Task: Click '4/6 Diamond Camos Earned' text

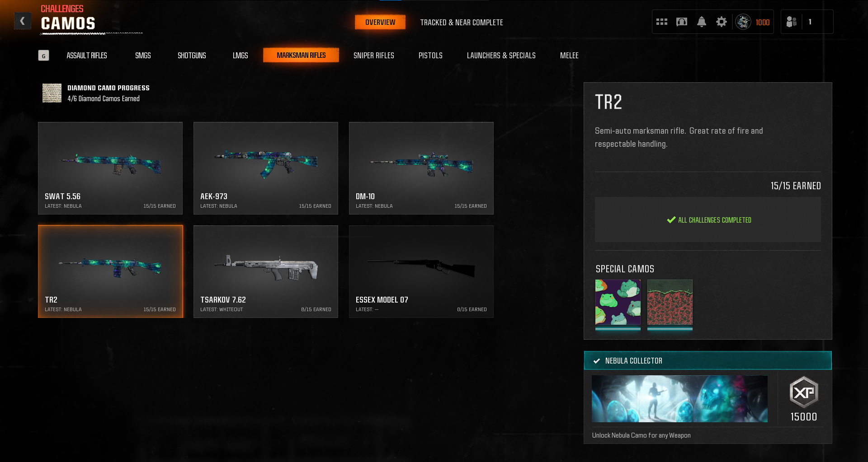Action: point(104,98)
